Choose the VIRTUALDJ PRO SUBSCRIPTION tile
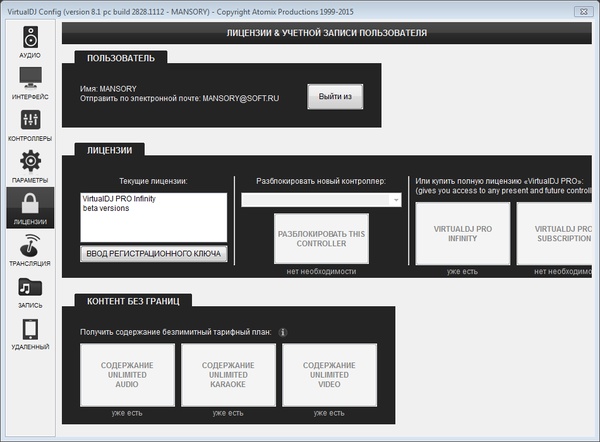The width and height of the screenshot is (600, 442). coord(555,234)
